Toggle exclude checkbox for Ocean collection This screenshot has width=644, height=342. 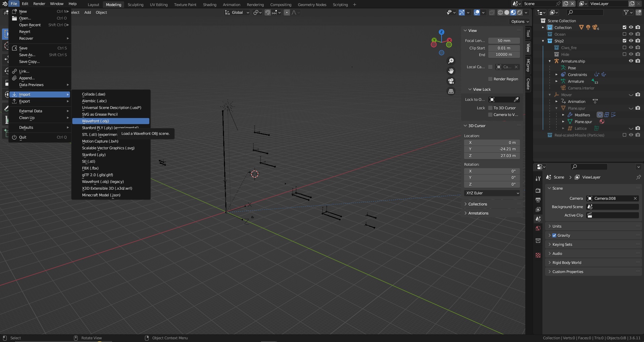624,34
